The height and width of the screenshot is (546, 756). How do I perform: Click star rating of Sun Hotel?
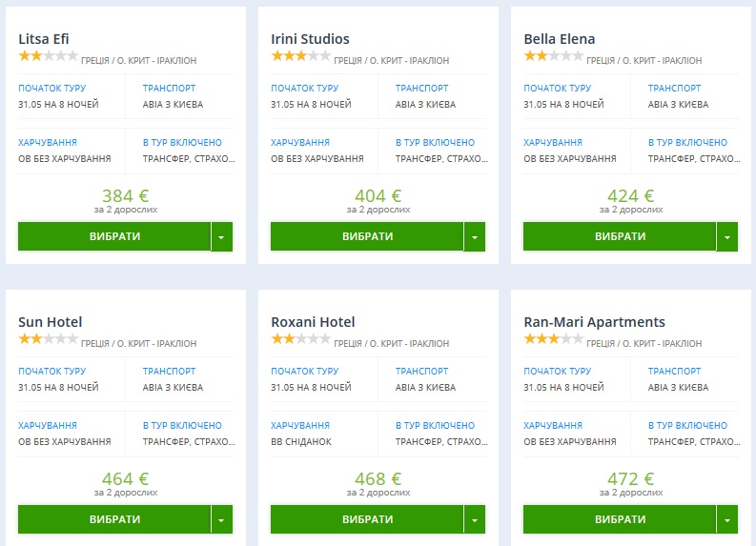(x=48, y=339)
